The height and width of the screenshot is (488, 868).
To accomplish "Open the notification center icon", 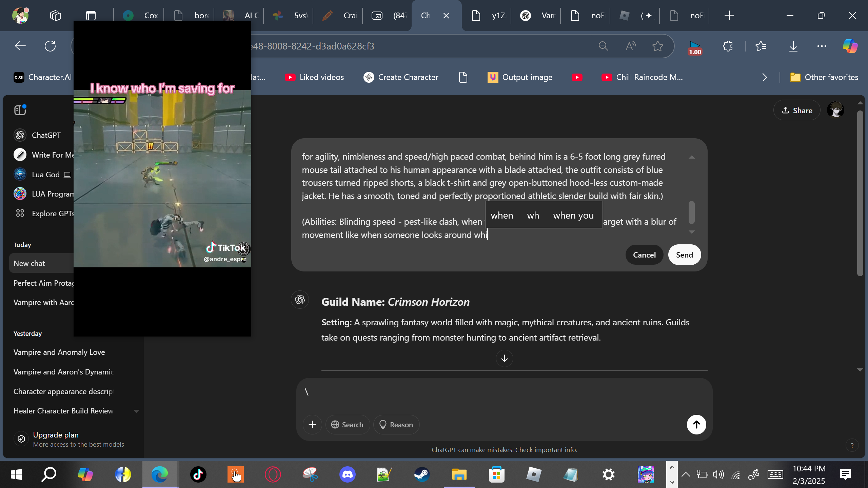I will (846, 474).
